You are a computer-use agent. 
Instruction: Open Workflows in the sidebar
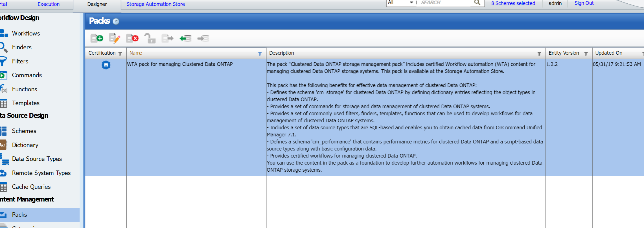click(26, 33)
